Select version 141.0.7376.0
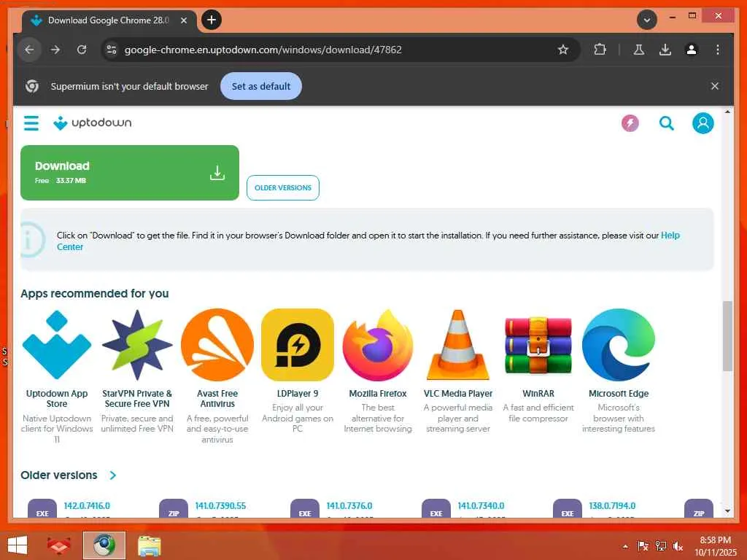This screenshot has width=747, height=560. click(x=349, y=506)
